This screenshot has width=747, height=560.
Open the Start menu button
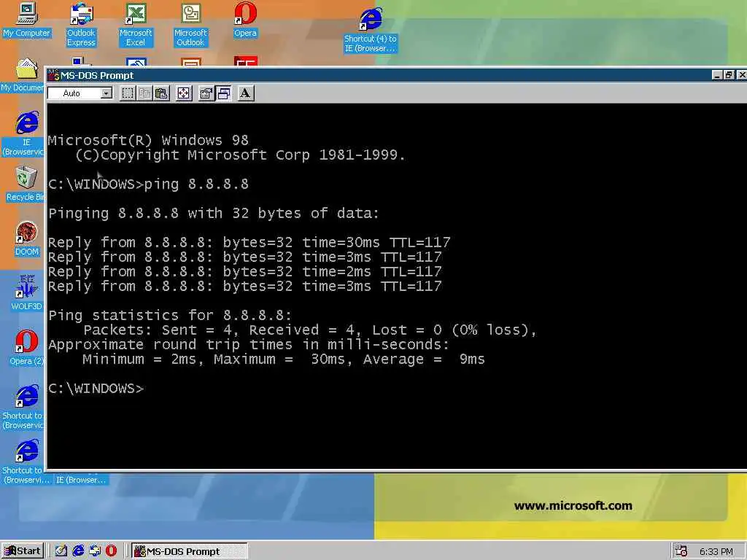tap(23, 551)
